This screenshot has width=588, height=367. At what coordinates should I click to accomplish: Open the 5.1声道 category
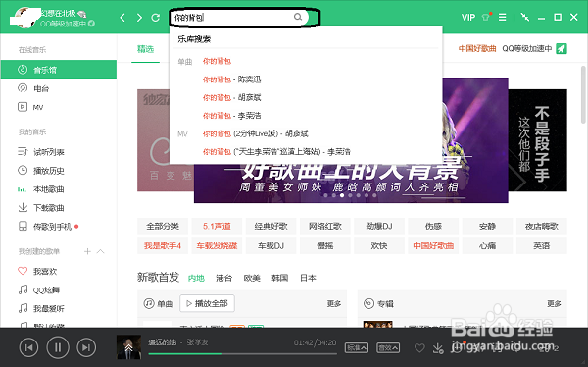tap(217, 226)
